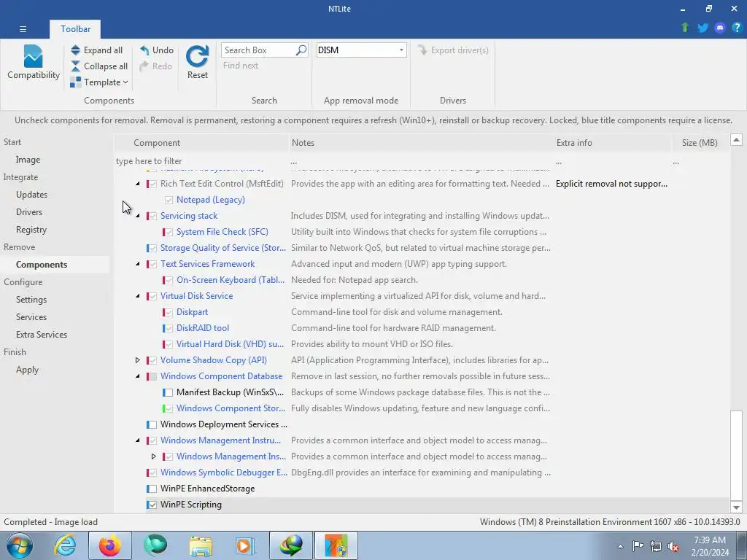The height and width of the screenshot is (560, 747).
Task: Launch Firefox from taskbar
Action: click(x=110, y=545)
